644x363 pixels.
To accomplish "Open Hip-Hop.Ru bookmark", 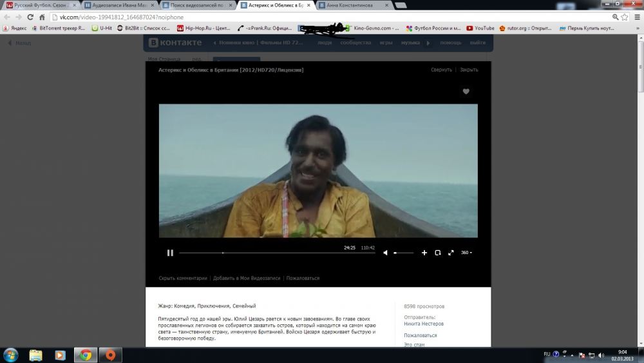I will [204, 28].
